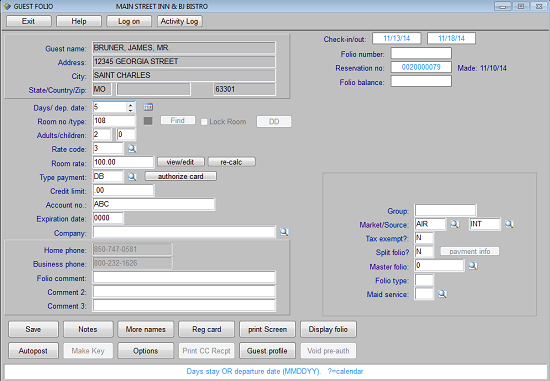The width and height of the screenshot is (550, 381).
Task: Save the guest folio
Action: point(33,329)
